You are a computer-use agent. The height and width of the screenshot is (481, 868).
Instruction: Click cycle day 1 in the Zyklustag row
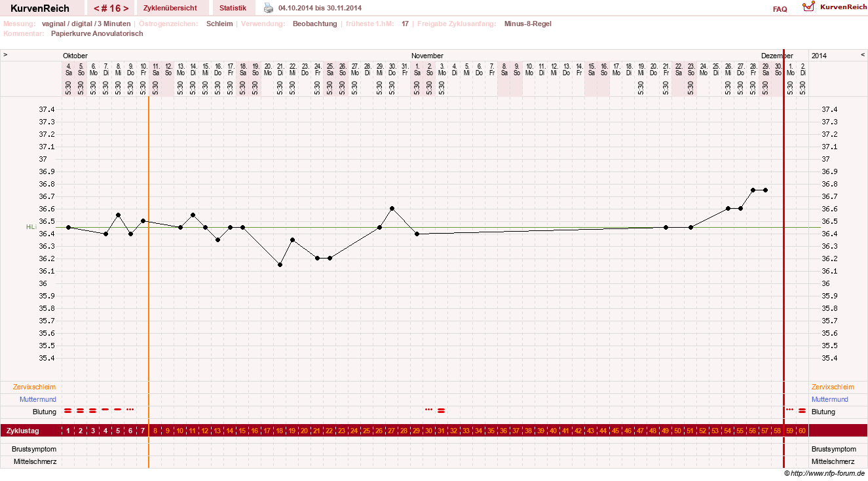[x=68, y=430]
